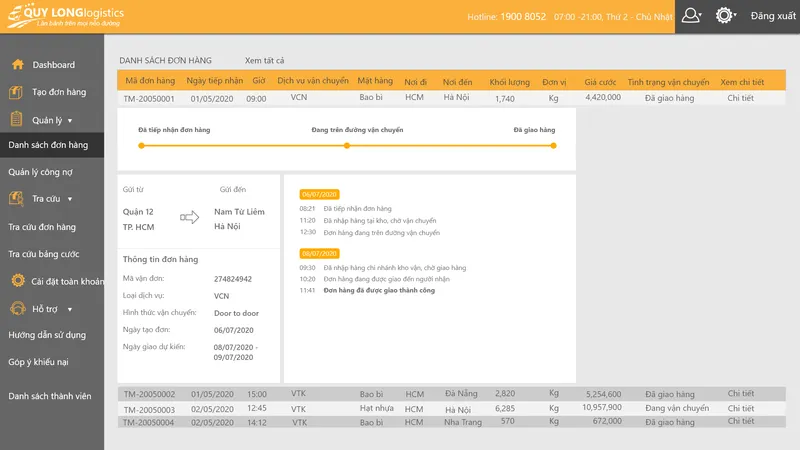This screenshot has height=450, width=800.
Task: Open the user account icon
Action: tap(690, 15)
